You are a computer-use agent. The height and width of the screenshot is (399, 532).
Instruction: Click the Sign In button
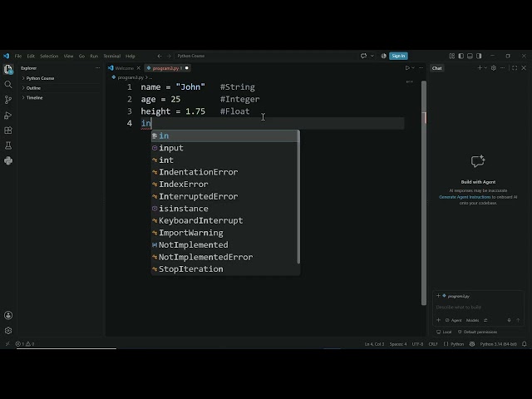click(398, 56)
